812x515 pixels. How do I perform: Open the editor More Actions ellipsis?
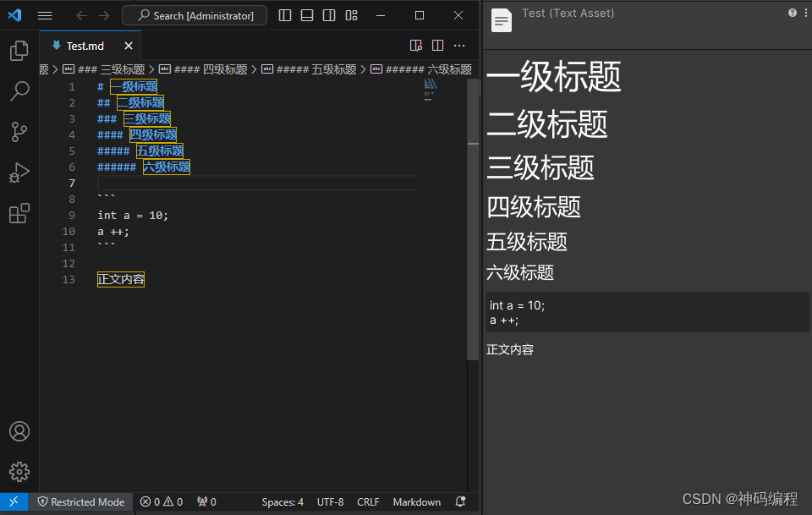(459, 46)
